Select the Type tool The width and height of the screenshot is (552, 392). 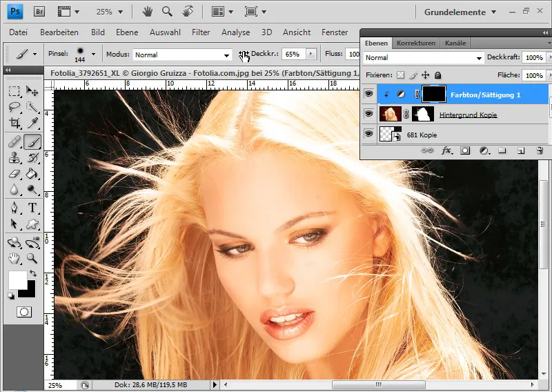[x=32, y=208]
